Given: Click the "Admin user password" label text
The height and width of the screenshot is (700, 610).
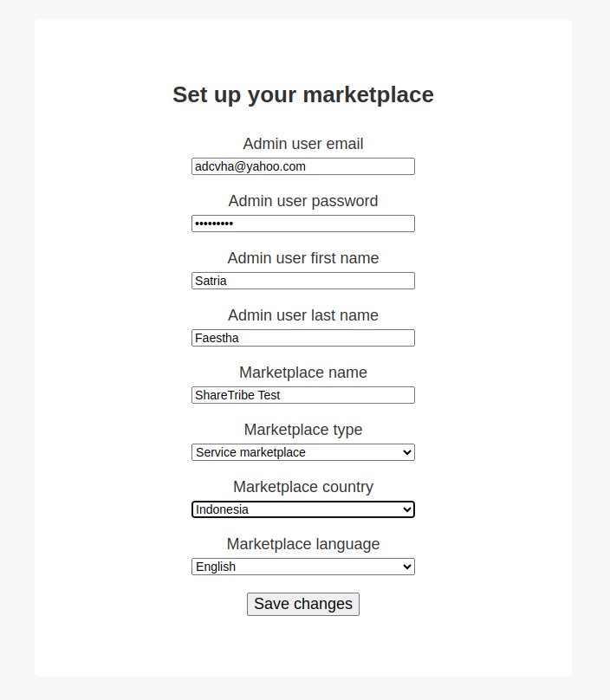Looking at the screenshot, I should 303,201.
